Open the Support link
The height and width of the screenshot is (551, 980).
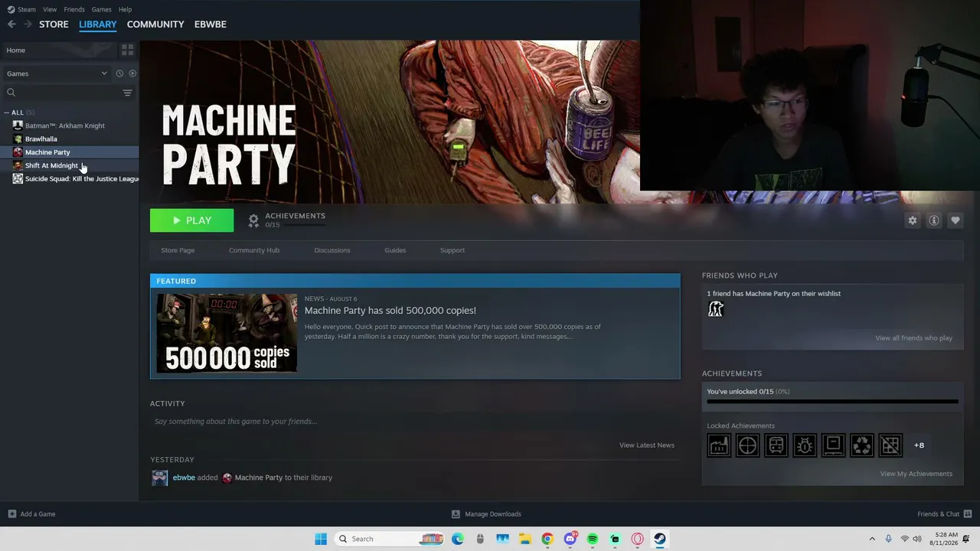click(x=452, y=250)
